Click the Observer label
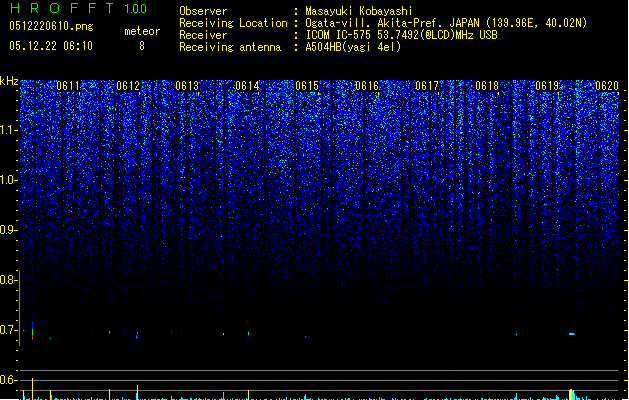This screenshot has height=400, width=629. coord(203,11)
